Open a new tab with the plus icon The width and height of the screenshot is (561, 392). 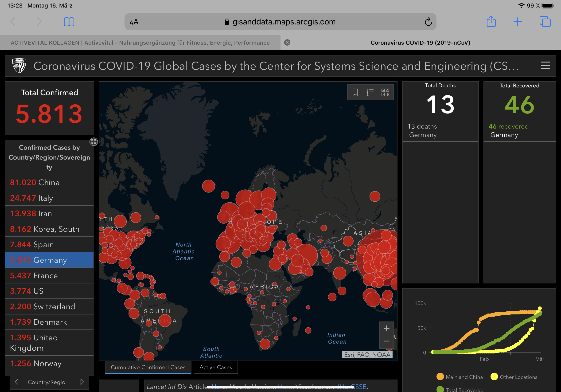(x=518, y=22)
